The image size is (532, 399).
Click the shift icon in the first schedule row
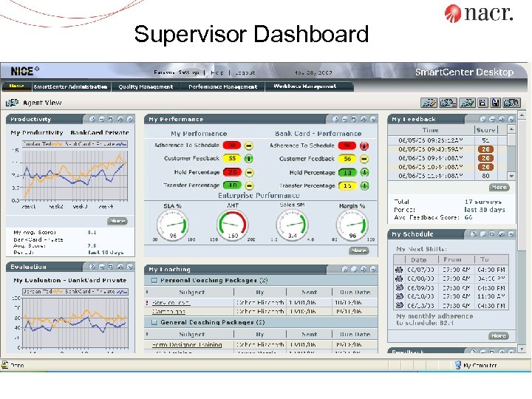[399, 270]
